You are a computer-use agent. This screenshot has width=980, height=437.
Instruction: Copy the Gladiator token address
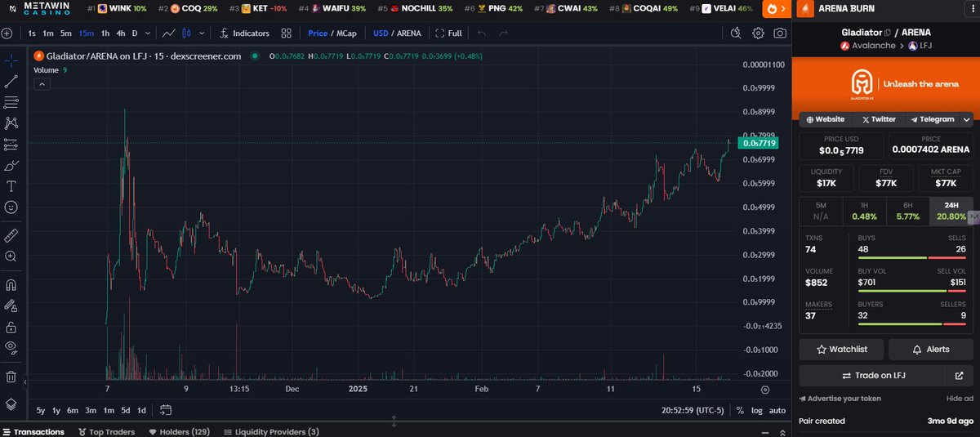pyautogui.click(x=888, y=32)
